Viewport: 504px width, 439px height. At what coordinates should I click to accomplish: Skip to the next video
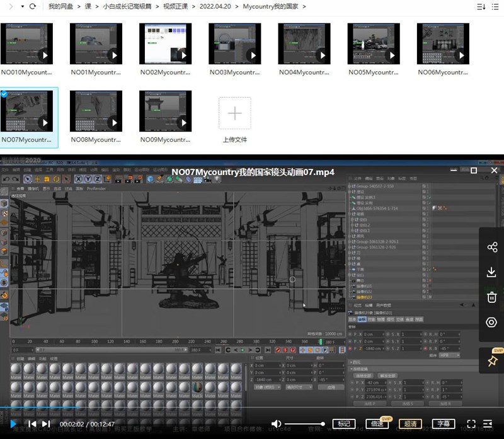(46, 424)
